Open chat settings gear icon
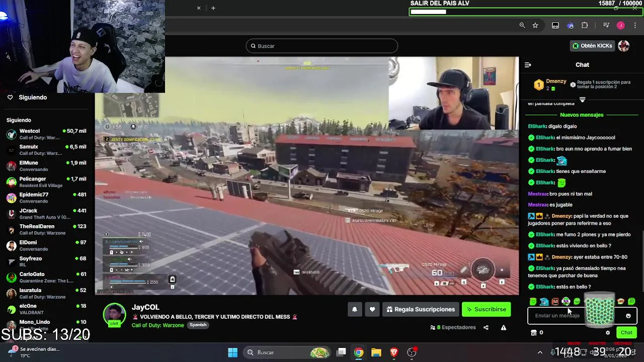644x362 pixels. tap(608, 332)
